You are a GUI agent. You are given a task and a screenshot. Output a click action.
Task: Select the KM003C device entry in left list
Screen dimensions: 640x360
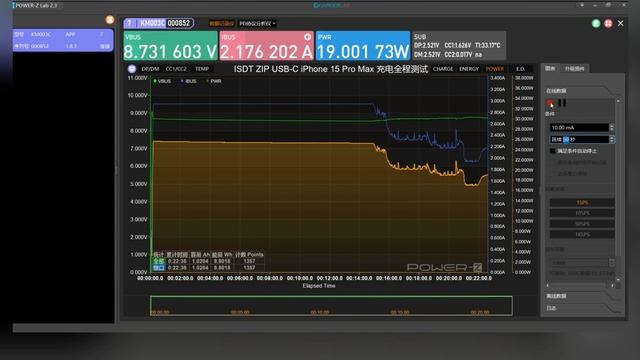point(63,40)
